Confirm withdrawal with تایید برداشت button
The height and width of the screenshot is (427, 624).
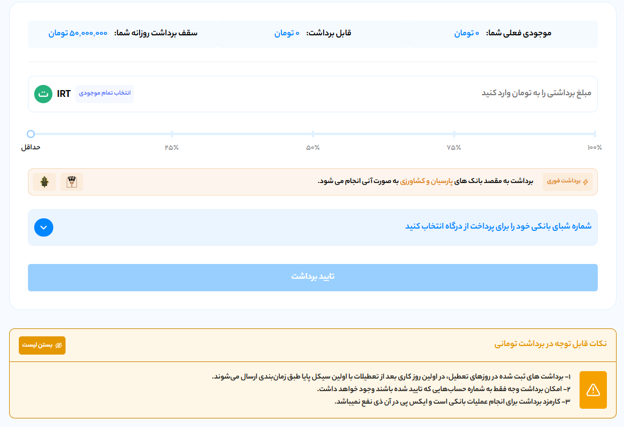[x=312, y=277]
